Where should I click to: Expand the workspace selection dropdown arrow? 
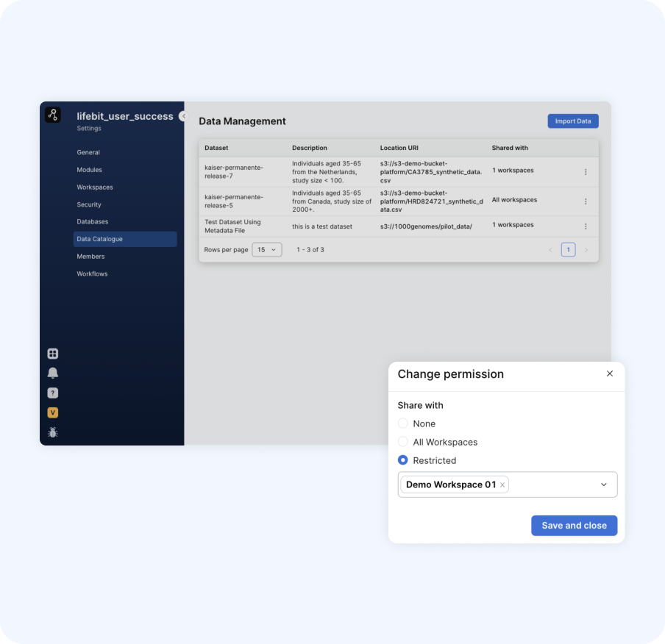click(x=604, y=484)
